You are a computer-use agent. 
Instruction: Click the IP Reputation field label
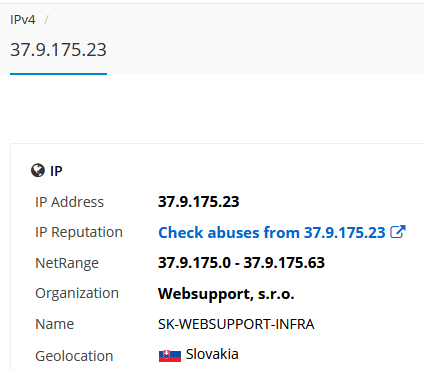point(79,232)
